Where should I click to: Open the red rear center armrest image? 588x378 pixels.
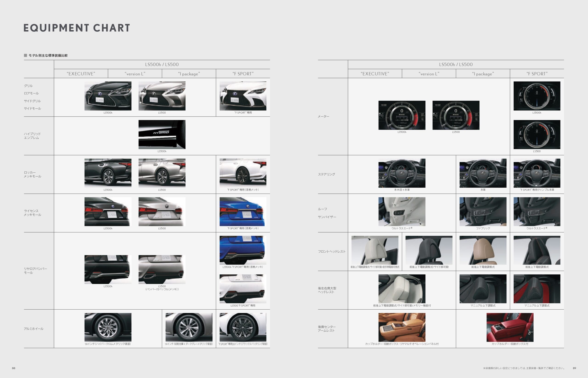[x=510, y=327]
